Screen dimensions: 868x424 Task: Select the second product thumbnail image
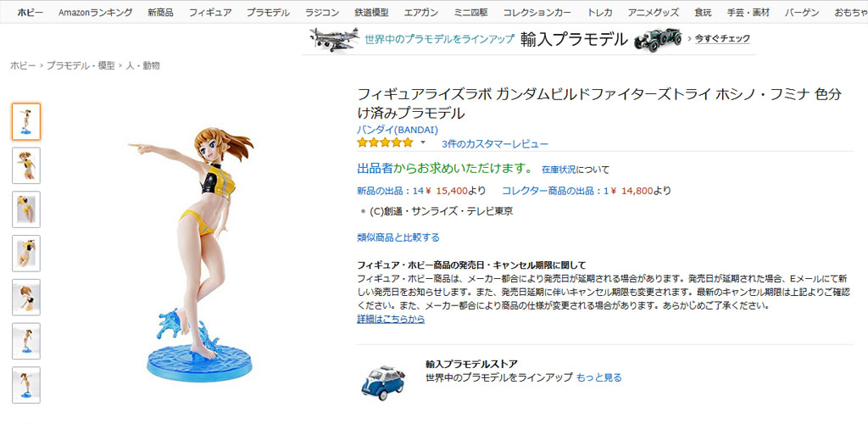(x=26, y=165)
